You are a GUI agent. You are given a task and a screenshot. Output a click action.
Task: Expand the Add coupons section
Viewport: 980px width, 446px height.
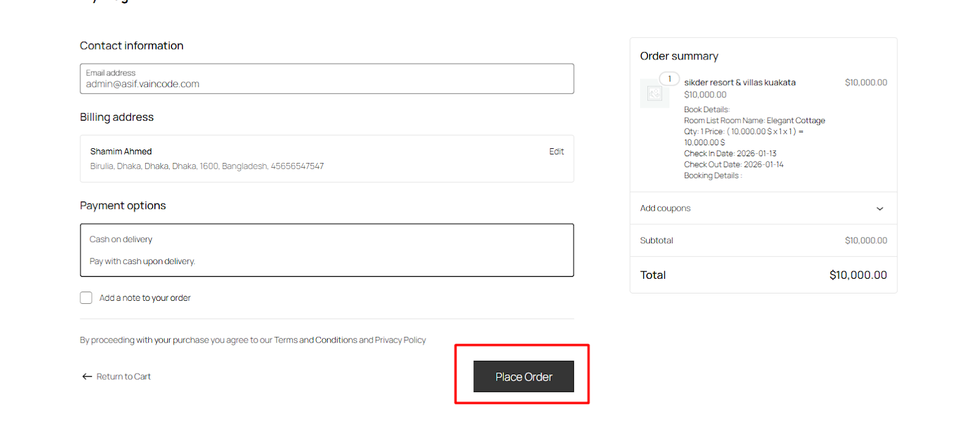point(665,208)
